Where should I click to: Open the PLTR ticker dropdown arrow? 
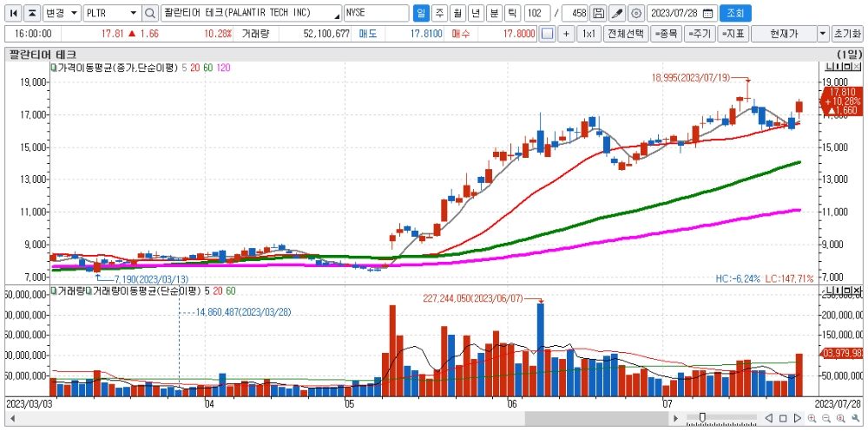tap(134, 13)
